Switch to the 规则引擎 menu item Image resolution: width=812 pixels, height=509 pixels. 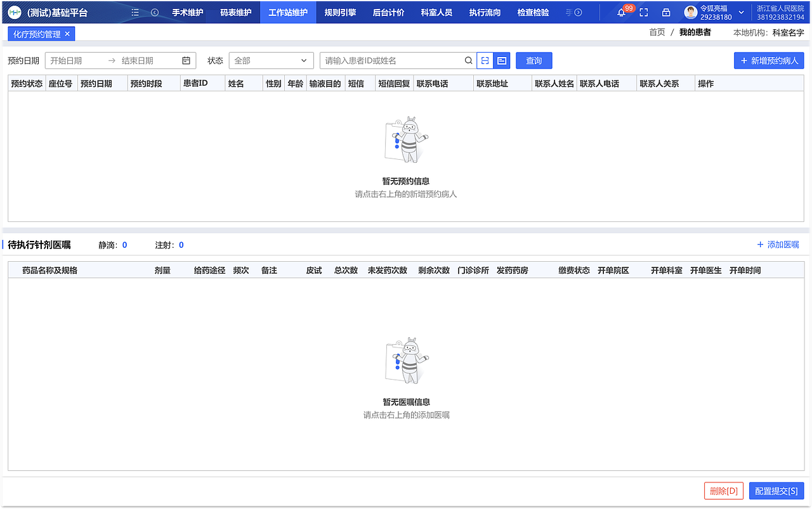tap(340, 12)
